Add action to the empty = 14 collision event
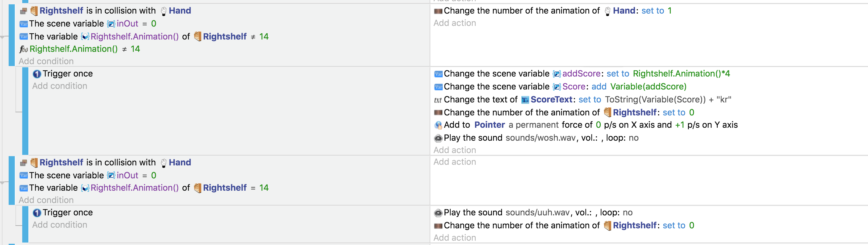This screenshot has height=245, width=868. (x=455, y=162)
